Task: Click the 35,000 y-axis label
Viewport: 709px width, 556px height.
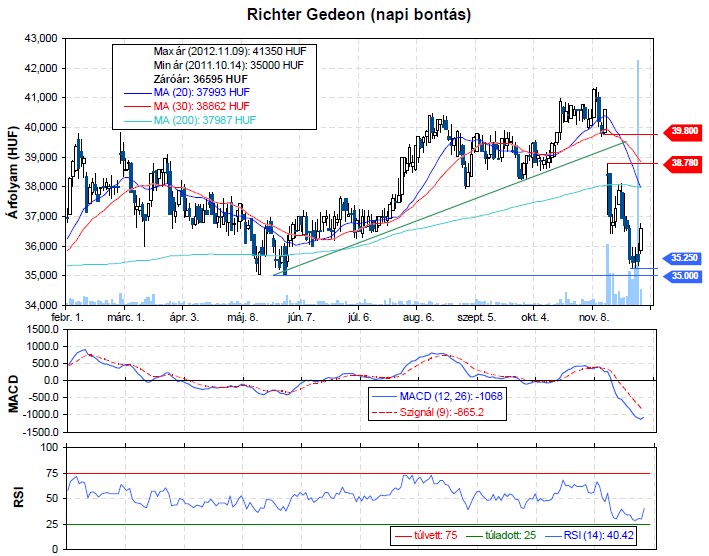Action: click(x=41, y=276)
